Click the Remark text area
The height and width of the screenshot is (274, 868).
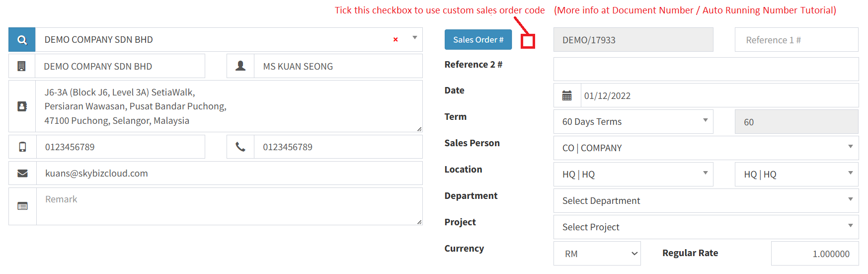229,206
